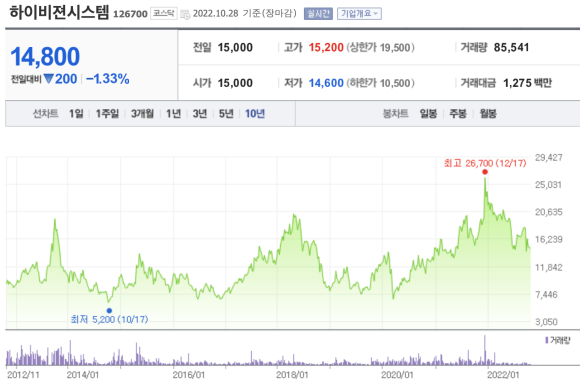Click the 2012/11 x-axis label
The width and height of the screenshot is (580, 392).
[x=23, y=375]
